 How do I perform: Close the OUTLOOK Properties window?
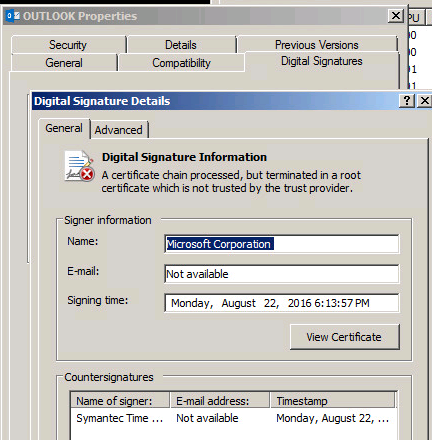tap(396, 16)
